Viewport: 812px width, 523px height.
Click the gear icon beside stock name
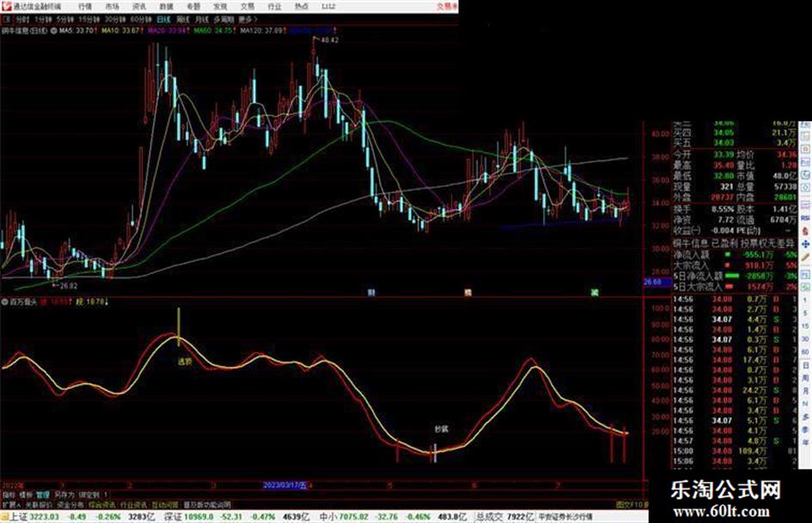[53, 31]
